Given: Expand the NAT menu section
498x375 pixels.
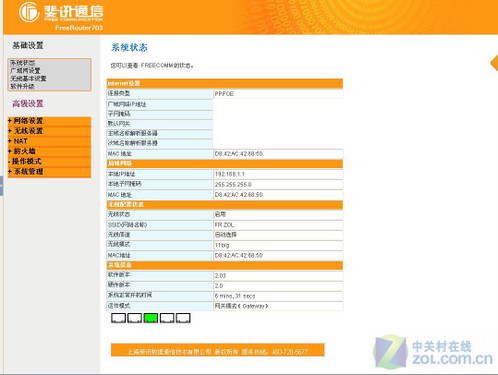Looking at the screenshot, I should (49, 141).
